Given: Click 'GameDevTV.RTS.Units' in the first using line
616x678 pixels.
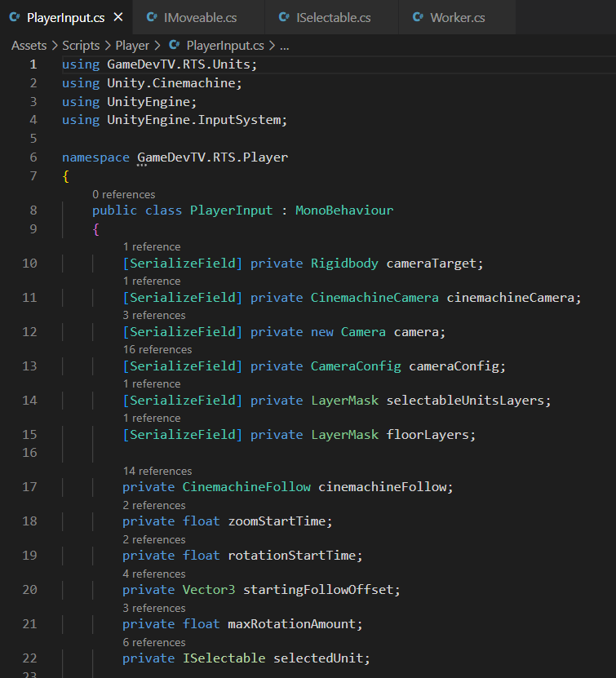Looking at the screenshot, I should pyautogui.click(x=179, y=64).
